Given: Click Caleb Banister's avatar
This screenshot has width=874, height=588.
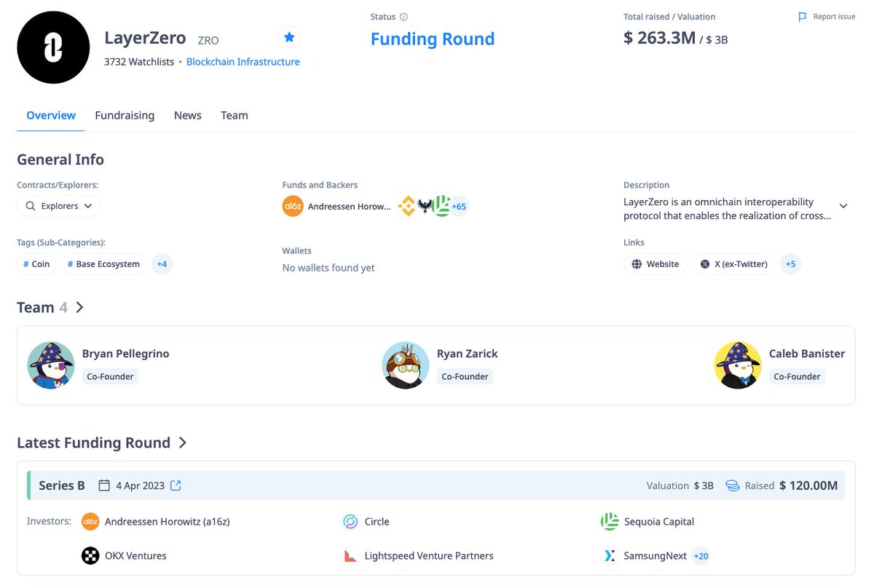Looking at the screenshot, I should click(738, 365).
